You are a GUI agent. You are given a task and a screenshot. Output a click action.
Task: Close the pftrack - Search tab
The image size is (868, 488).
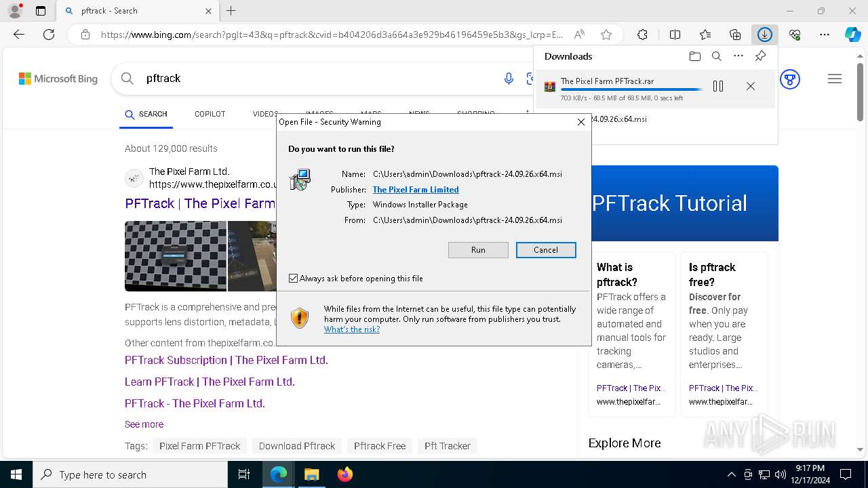[x=208, y=11]
